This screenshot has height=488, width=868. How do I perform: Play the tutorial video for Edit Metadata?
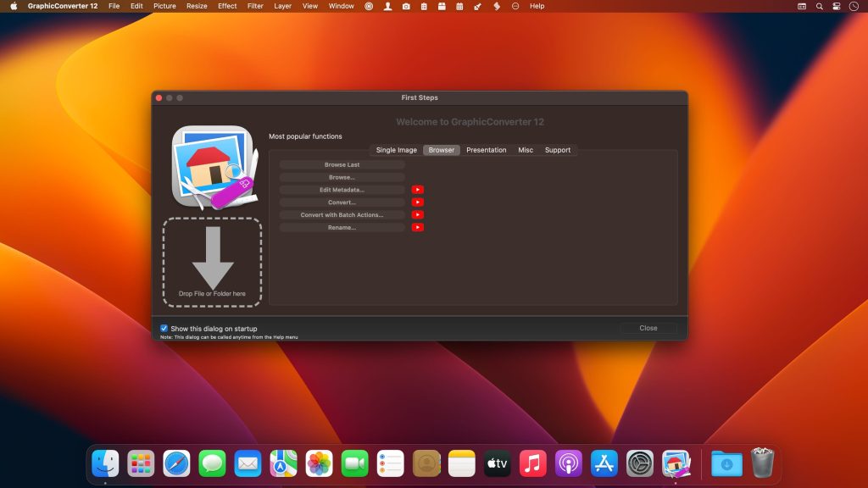tap(417, 190)
